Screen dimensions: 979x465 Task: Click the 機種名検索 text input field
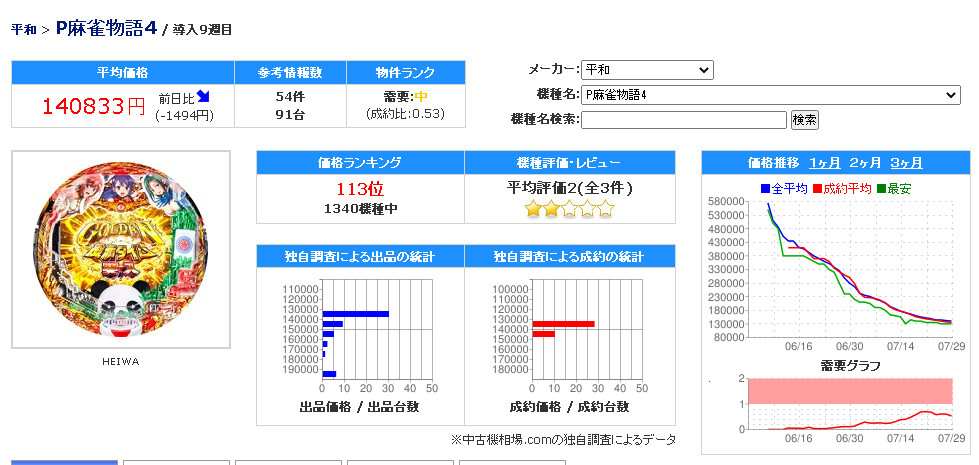(x=684, y=120)
